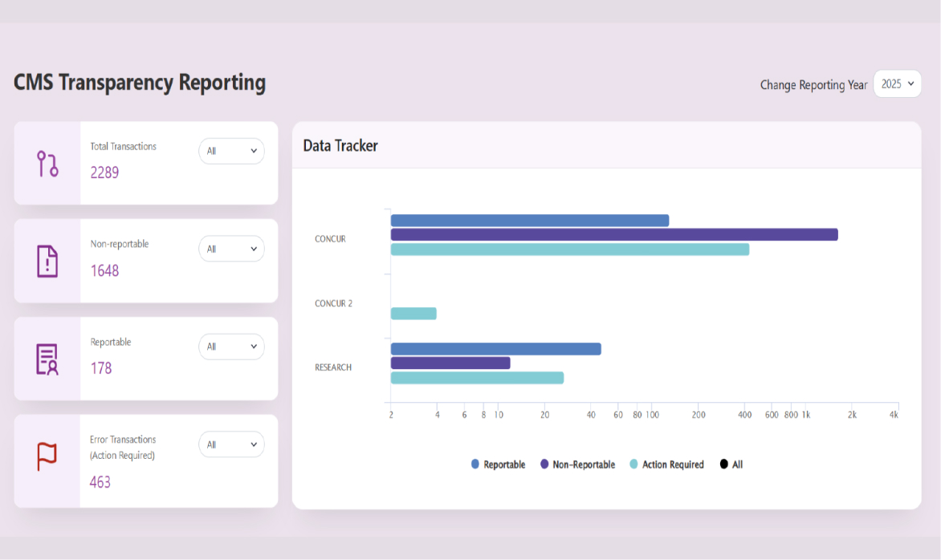Toggle Action Required series in legend
The width and height of the screenshot is (941, 560).
coord(666,465)
